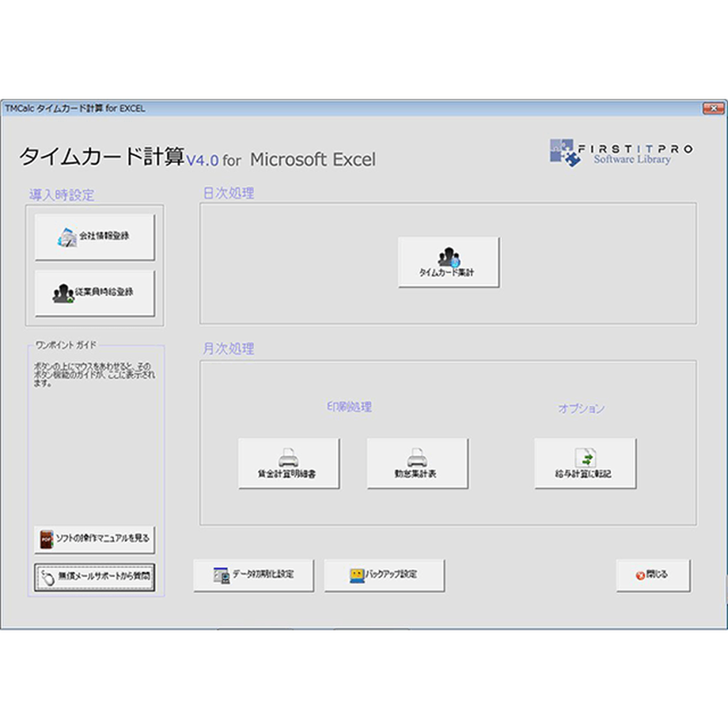Click the 印刷処理 label

(349, 407)
